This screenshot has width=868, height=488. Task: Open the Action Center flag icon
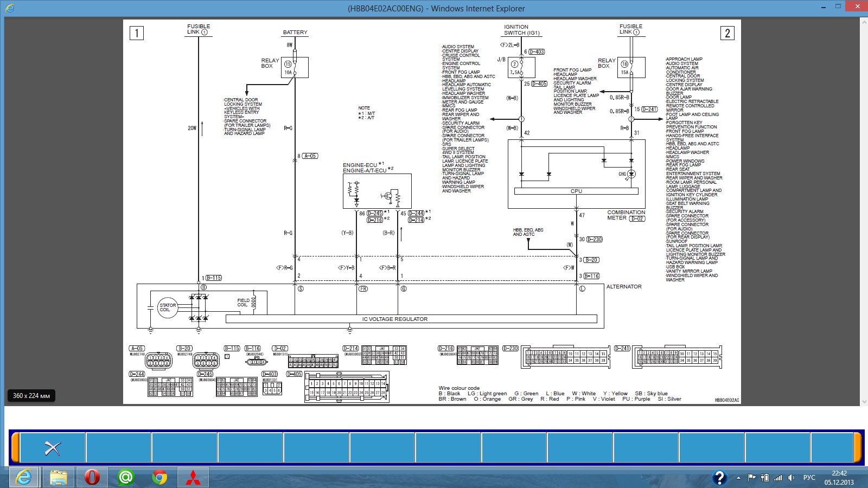[751, 478]
